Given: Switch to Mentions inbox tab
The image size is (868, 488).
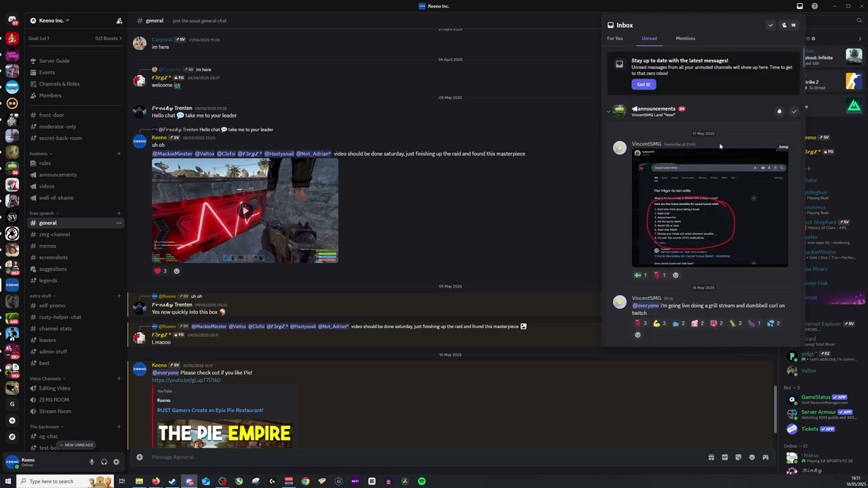Looking at the screenshot, I should click(685, 39).
